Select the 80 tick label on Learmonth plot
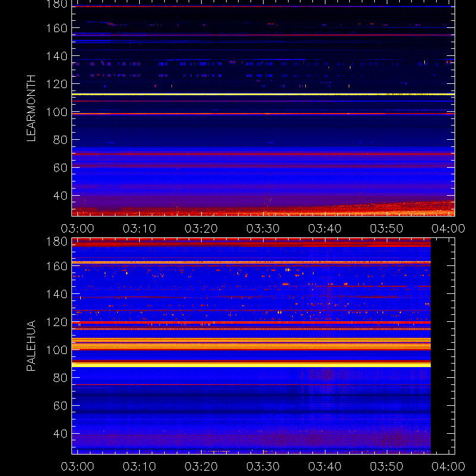This screenshot has height=476, width=476. (60, 140)
